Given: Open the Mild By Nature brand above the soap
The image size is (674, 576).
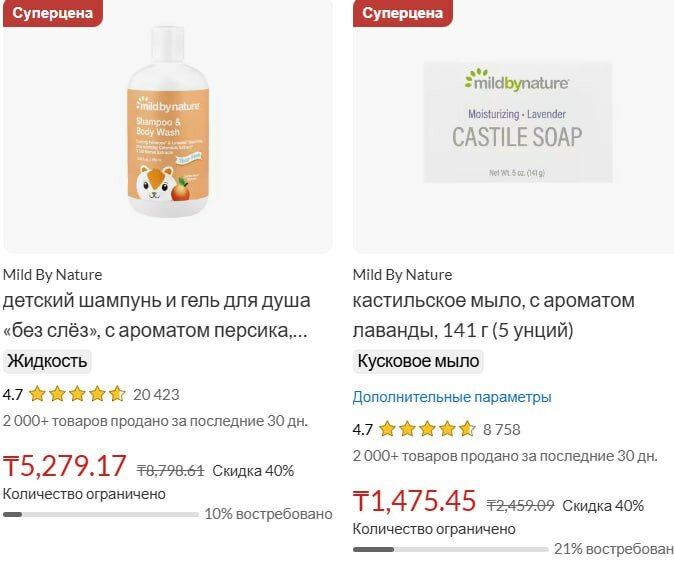Looking at the screenshot, I should [402, 274].
